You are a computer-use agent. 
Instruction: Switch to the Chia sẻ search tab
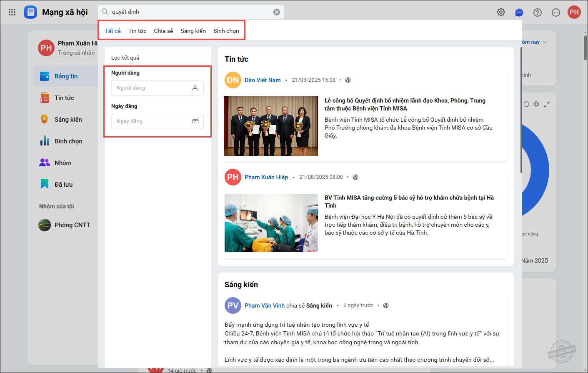point(163,31)
